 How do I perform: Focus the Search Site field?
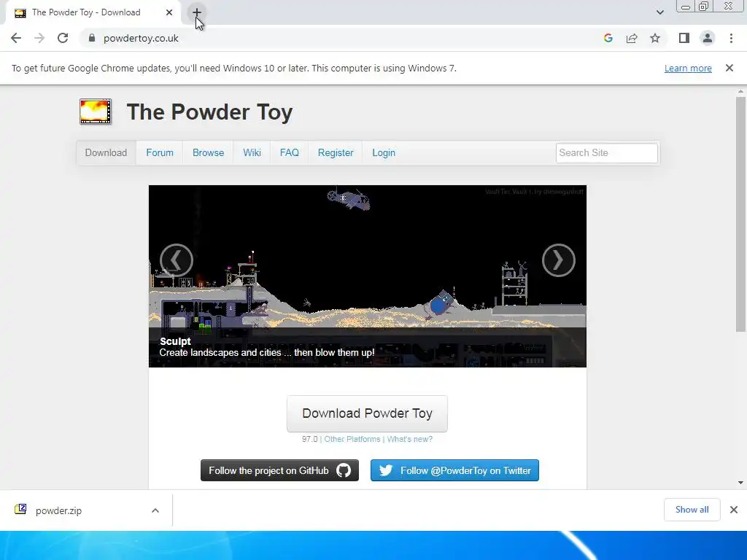click(x=607, y=153)
